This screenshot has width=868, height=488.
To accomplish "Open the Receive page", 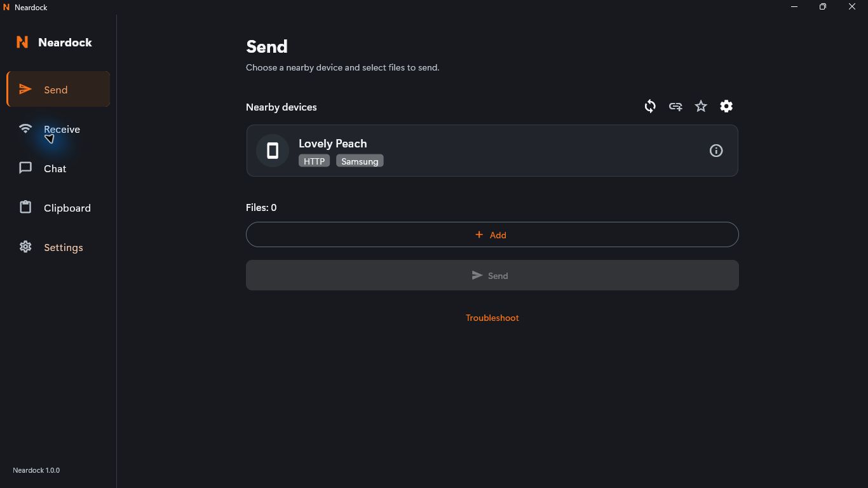I will click(x=58, y=129).
